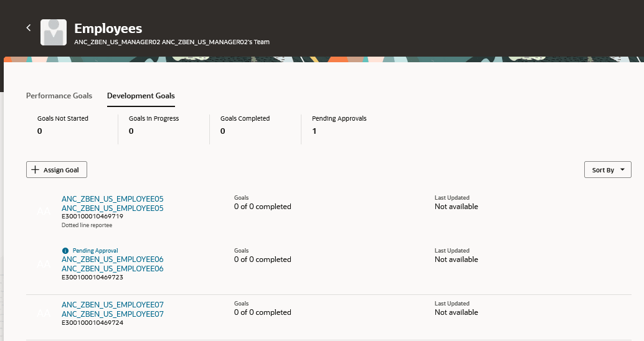The height and width of the screenshot is (341, 644).
Task: Click the ANC_ZBEN_US_MANAGER02's Team subtitle
Action: pos(172,42)
